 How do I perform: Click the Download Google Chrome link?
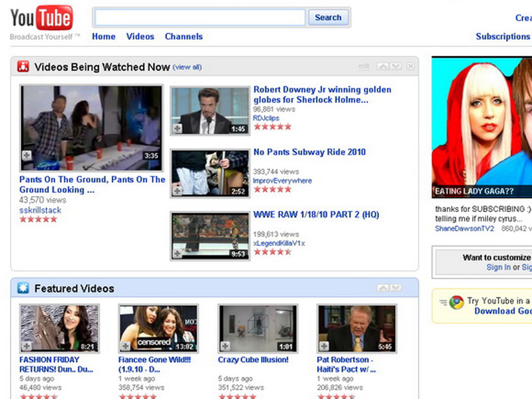tap(503, 311)
